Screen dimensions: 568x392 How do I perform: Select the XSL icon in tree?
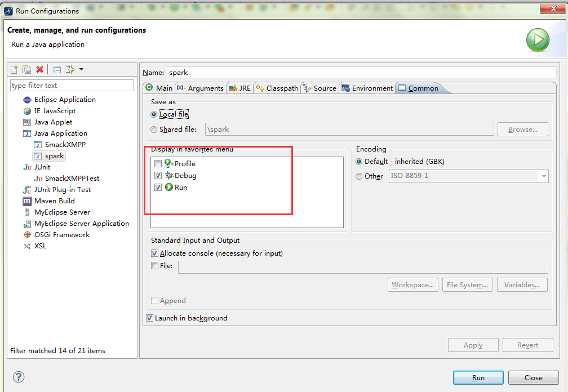pyautogui.click(x=27, y=246)
